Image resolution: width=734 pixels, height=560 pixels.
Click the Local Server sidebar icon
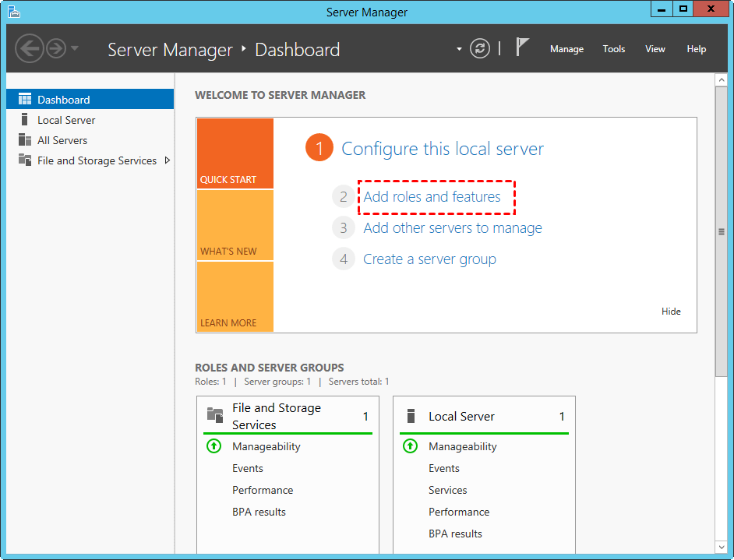(x=25, y=120)
